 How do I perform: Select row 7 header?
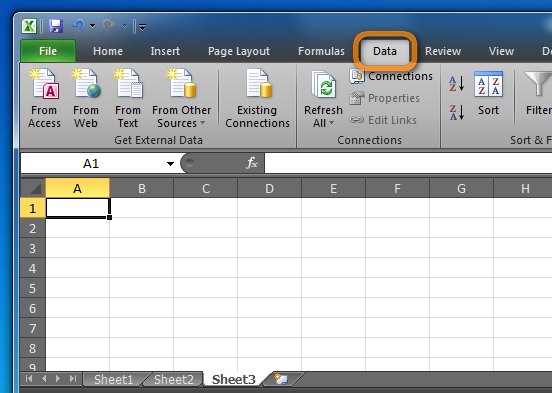pyautogui.click(x=33, y=328)
